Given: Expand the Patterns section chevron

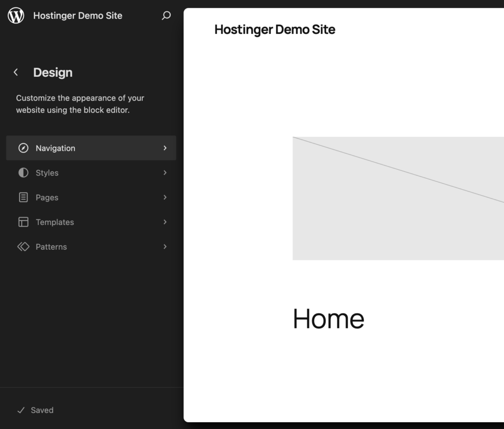Looking at the screenshot, I should [x=165, y=246].
